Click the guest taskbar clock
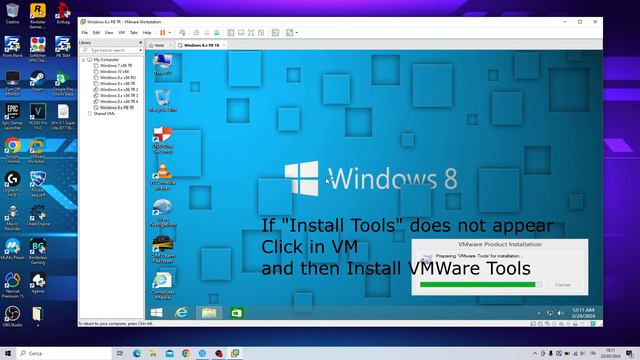This screenshot has height=360, width=640. tap(583, 313)
